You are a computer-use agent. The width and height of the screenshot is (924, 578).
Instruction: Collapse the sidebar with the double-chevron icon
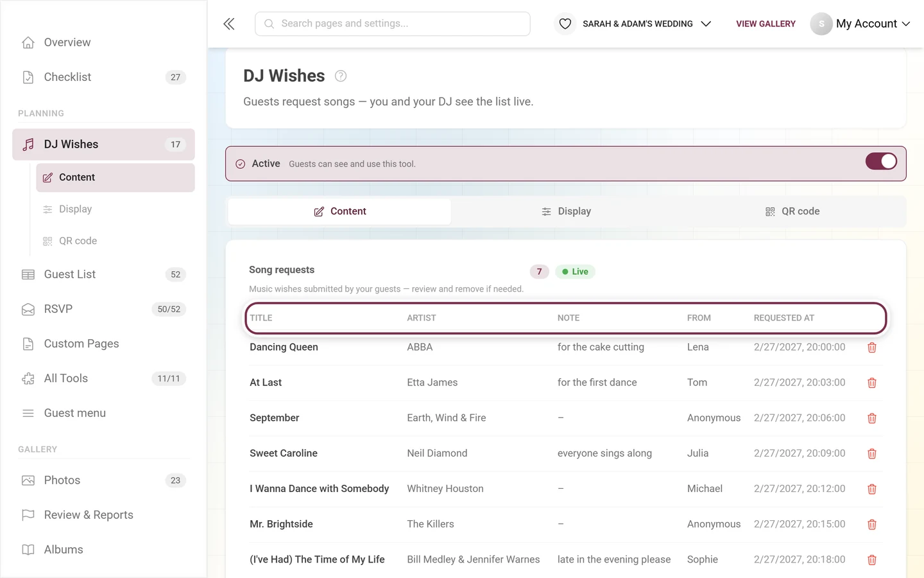point(229,24)
